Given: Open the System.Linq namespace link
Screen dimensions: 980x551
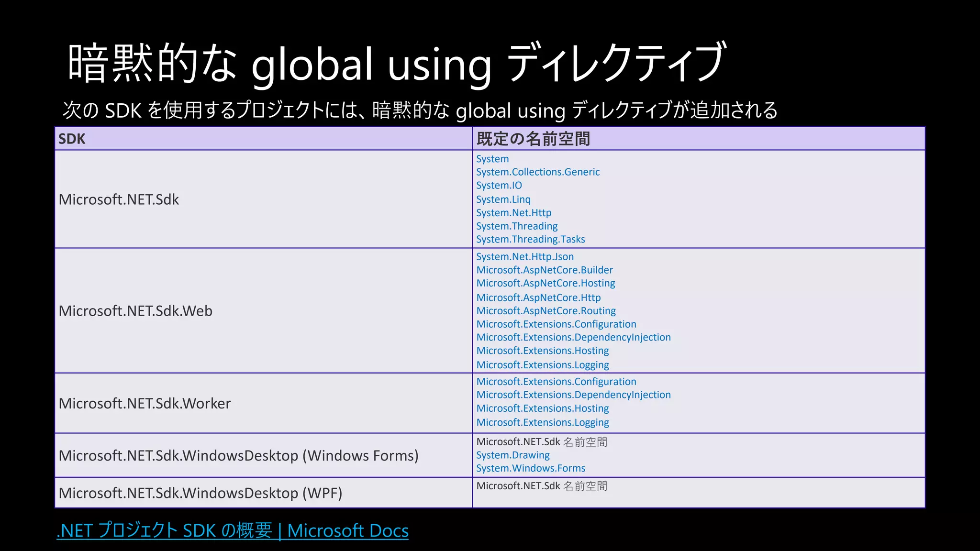Looking at the screenshot, I should click(503, 199).
